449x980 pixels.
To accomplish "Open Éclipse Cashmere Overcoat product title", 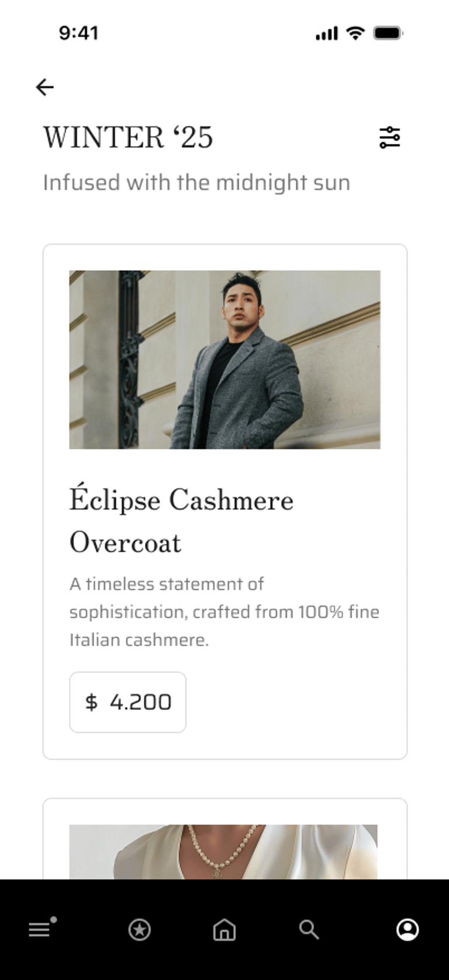I will (181, 521).
